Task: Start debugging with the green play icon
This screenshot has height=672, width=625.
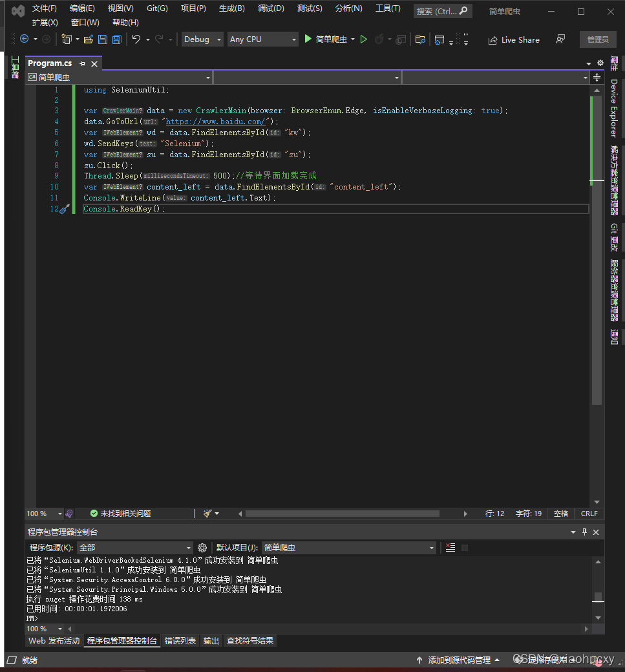Action: [x=308, y=39]
